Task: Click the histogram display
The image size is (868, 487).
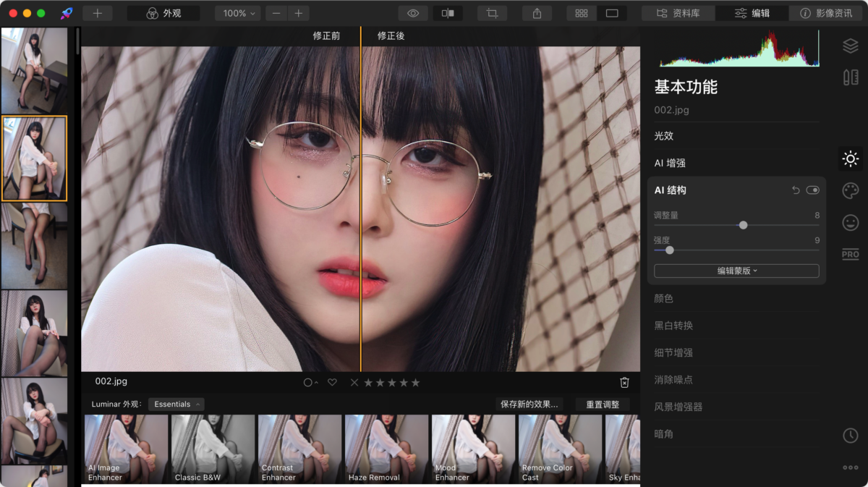Action: tap(738, 48)
